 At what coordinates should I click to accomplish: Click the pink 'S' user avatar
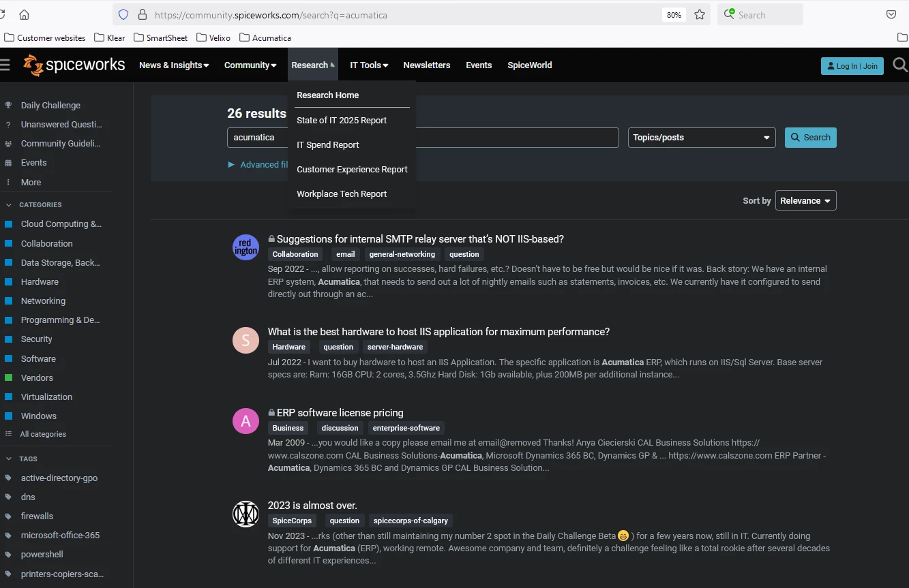(245, 340)
